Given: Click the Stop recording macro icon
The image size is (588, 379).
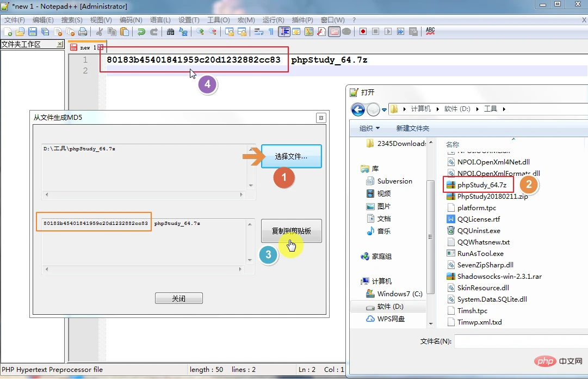Looking at the screenshot, I should click(375, 32).
